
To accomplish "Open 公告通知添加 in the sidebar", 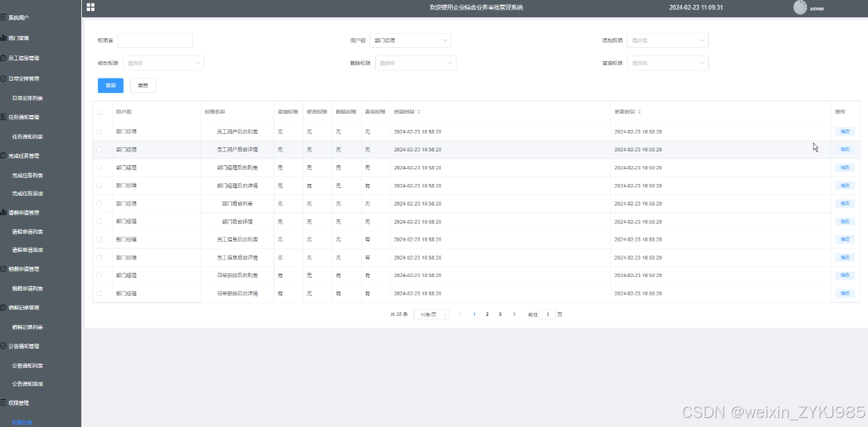I will (28, 384).
